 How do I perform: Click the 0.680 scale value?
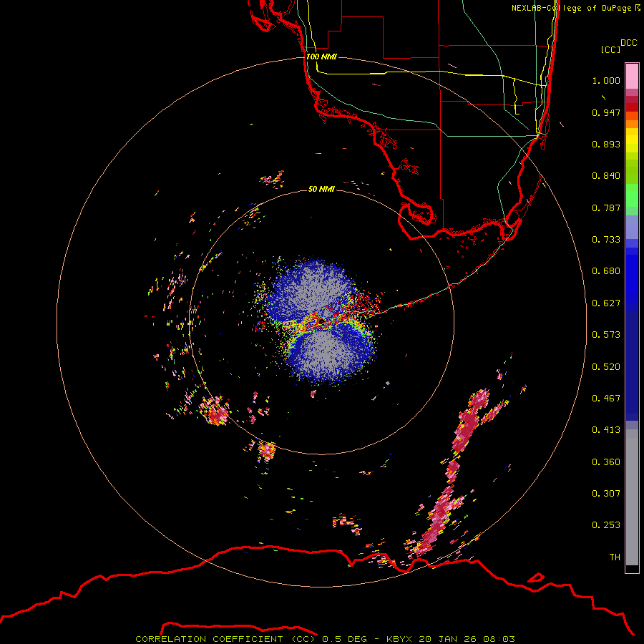tap(606, 271)
